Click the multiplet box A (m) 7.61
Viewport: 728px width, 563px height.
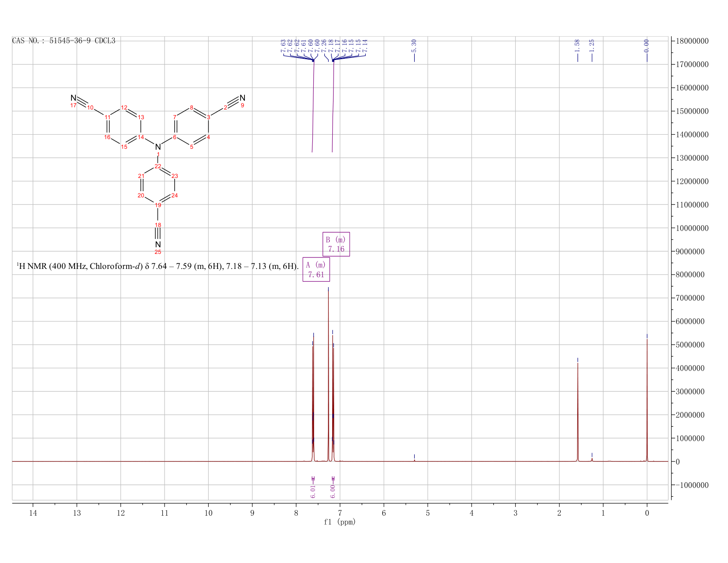(x=316, y=269)
